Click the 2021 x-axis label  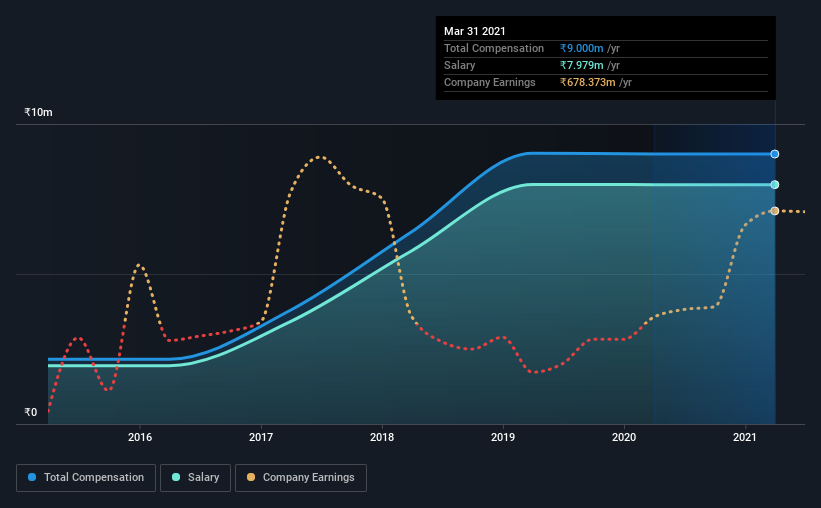tap(745, 437)
